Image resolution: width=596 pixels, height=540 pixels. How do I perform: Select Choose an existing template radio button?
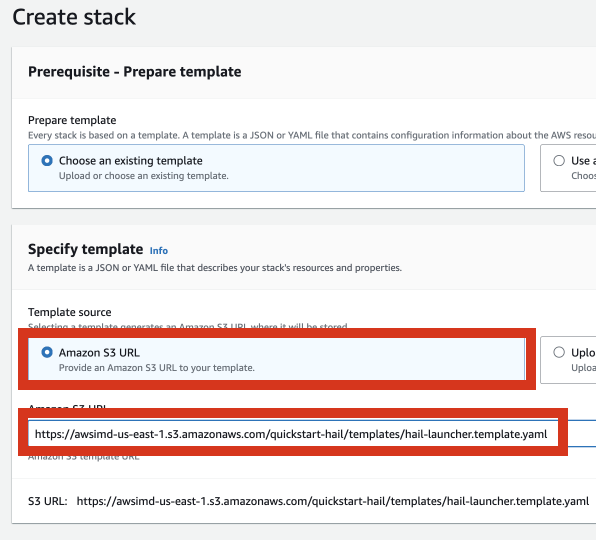coord(47,161)
